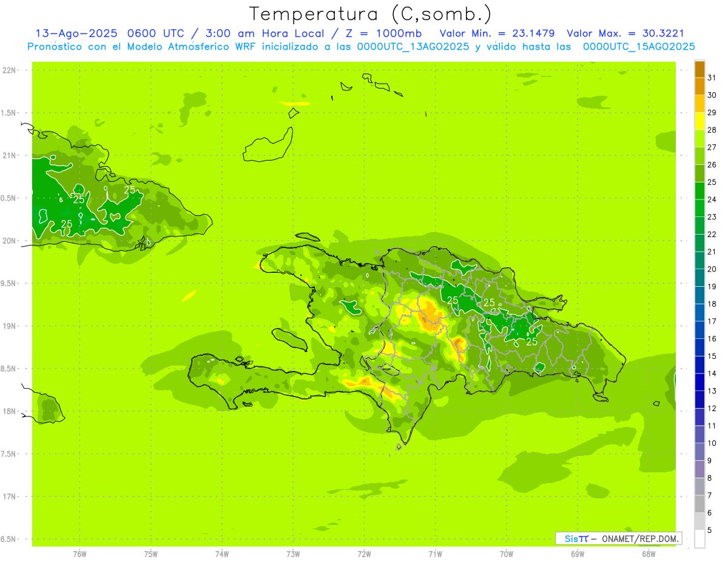Click the latitude axis label "18N"
The image size is (728, 562).
click(x=10, y=412)
